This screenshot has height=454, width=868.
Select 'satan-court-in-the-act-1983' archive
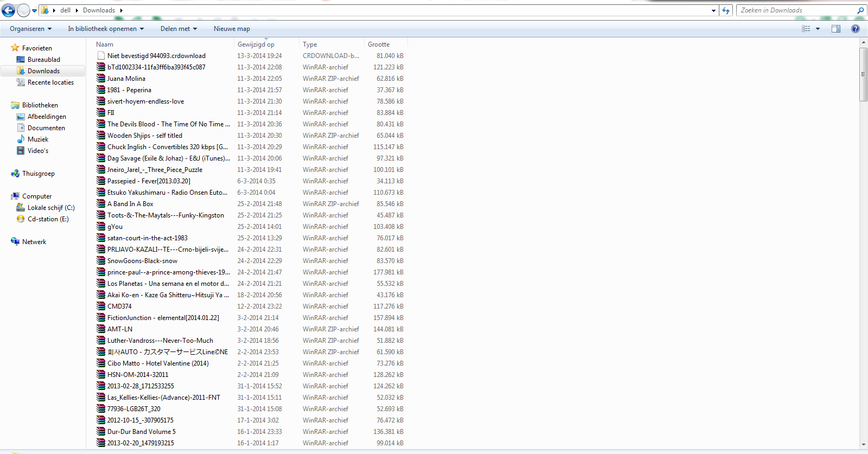pyautogui.click(x=147, y=238)
